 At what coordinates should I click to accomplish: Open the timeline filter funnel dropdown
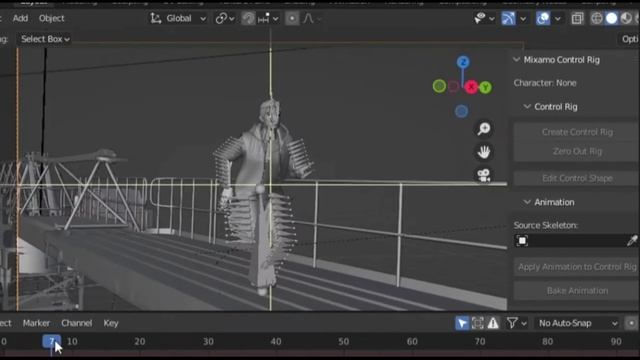click(x=516, y=323)
